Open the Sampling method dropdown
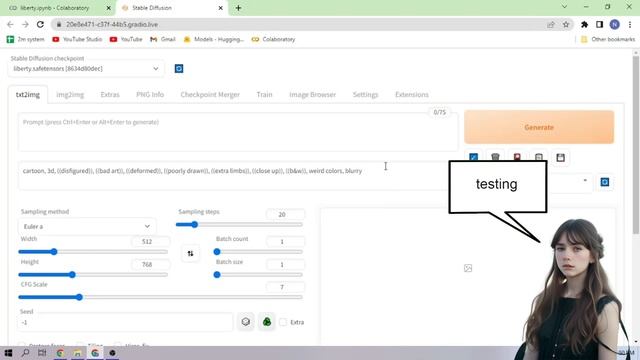The width and height of the screenshot is (640, 360). (87, 226)
